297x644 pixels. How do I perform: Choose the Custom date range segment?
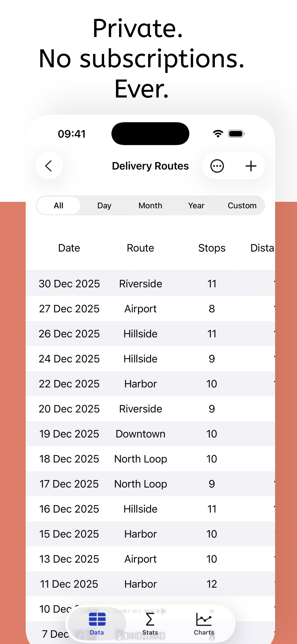click(x=242, y=206)
